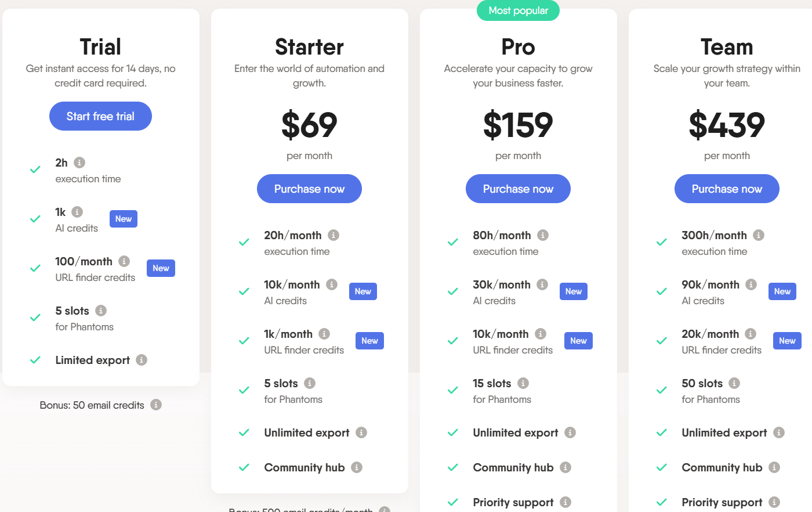The height and width of the screenshot is (512, 812).
Task: Click the New badge beside Trial AI credits
Action: [123, 219]
